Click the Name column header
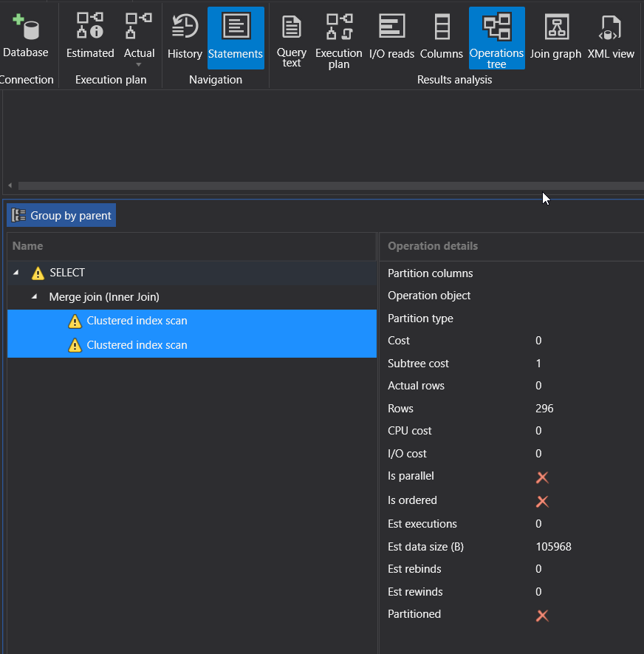This screenshot has height=654, width=644. [x=28, y=246]
